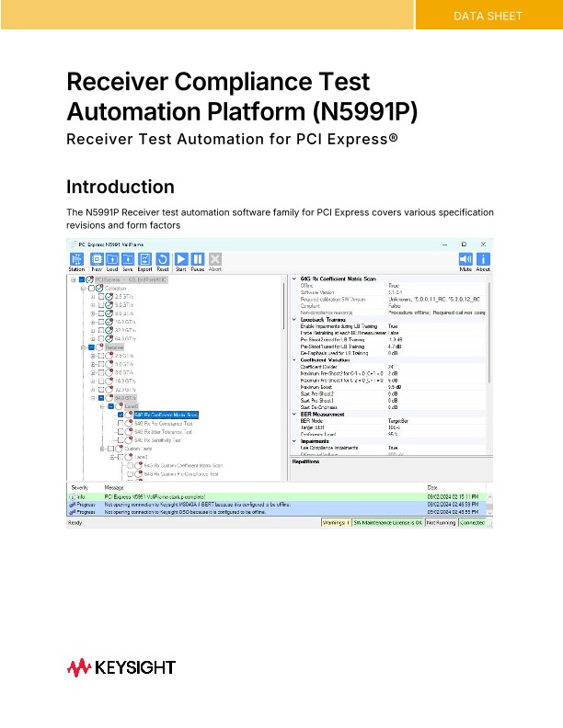Toggle the PCI Express root node checkbox
The width and height of the screenshot is (563, 728).
click(x=82, y=280)
